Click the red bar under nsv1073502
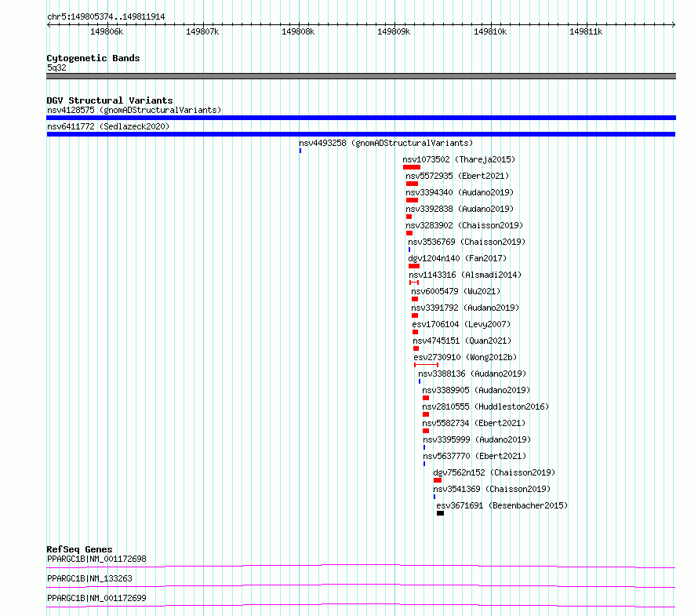 pos(412,167)
